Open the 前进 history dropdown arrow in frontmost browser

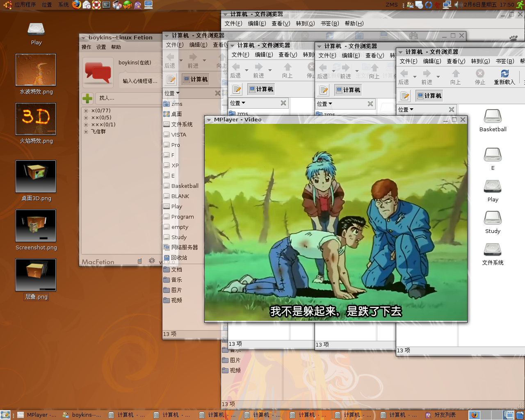coord(438,77)
